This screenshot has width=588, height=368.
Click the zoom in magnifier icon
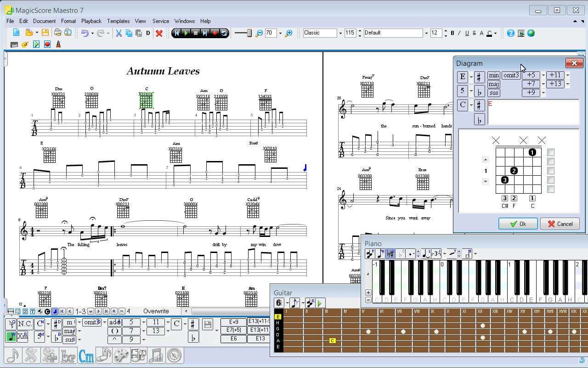click(288, 33)
